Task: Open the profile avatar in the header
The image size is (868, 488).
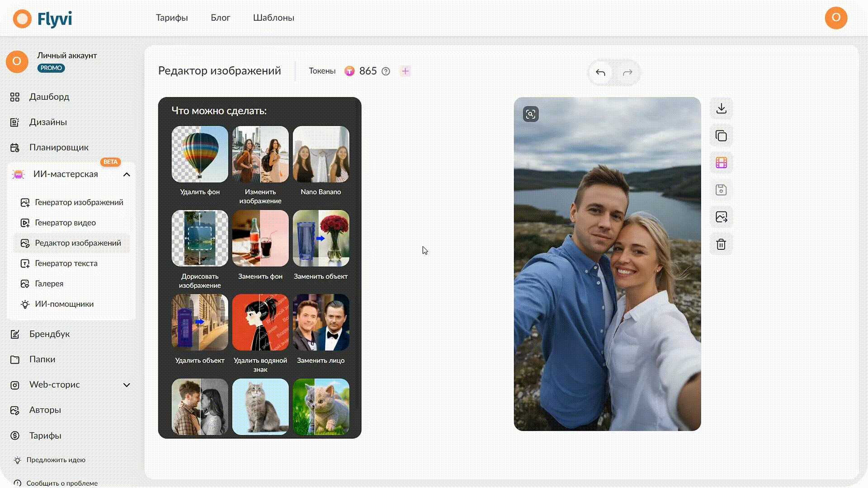Action: [x=836, y=18]
